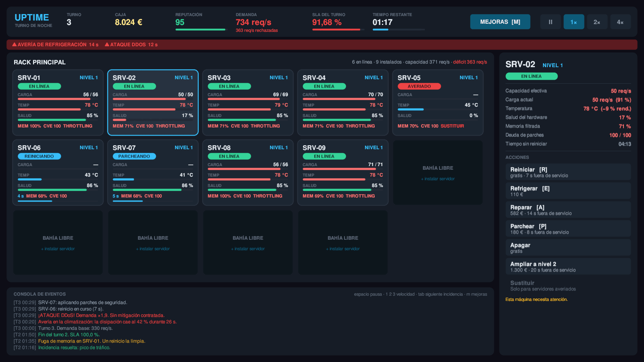Install a server in the bay beside SRV-05
This screenshot has height=362, width=644.
click(x=438, y=173)
